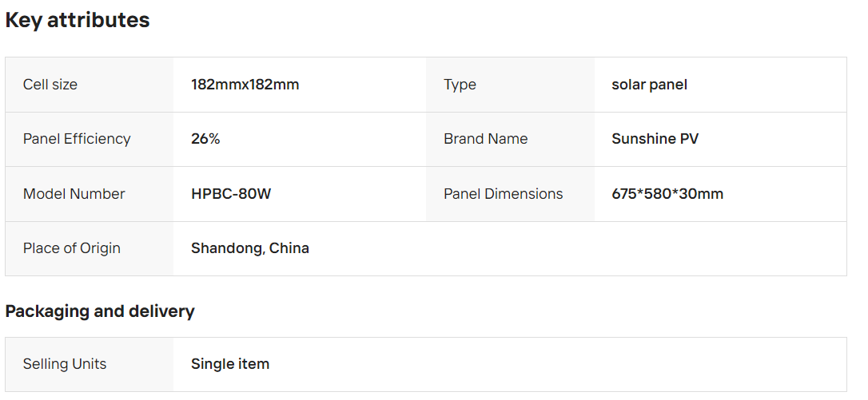Image resolution: width=868 pixels, height=400 pixels.
Task: Select the Place of Origin label
Action: pos(71,248)
